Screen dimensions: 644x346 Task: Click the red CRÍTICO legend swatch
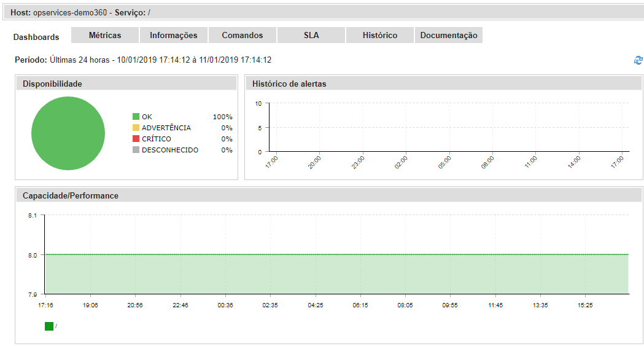tap(136, 139)
